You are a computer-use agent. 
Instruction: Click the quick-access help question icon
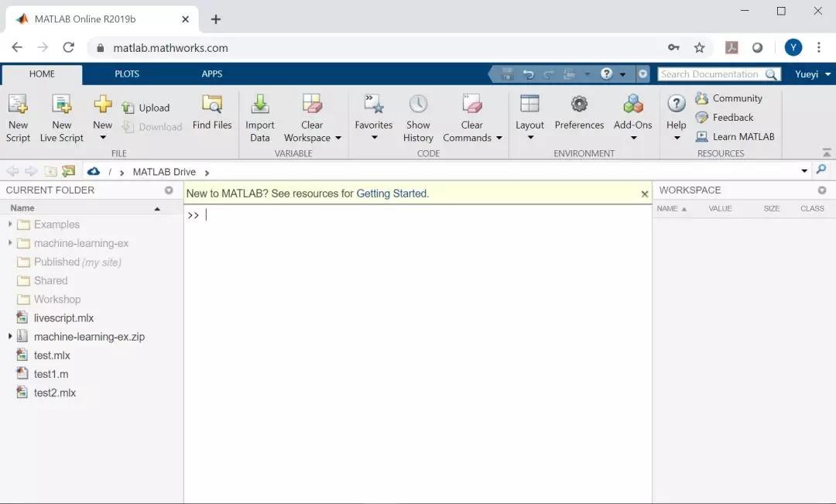606,74
